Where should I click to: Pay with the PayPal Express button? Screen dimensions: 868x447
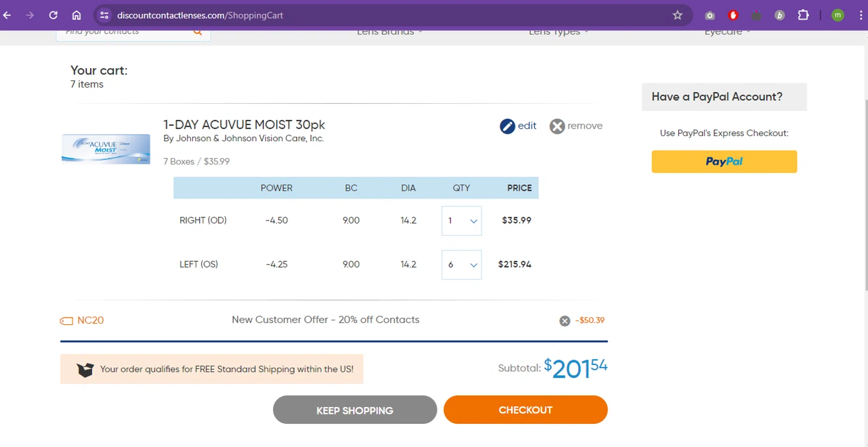724,162
